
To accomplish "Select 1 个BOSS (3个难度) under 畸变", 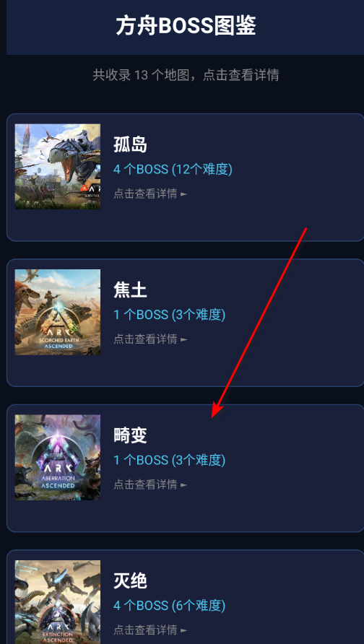I will point(170,460).
